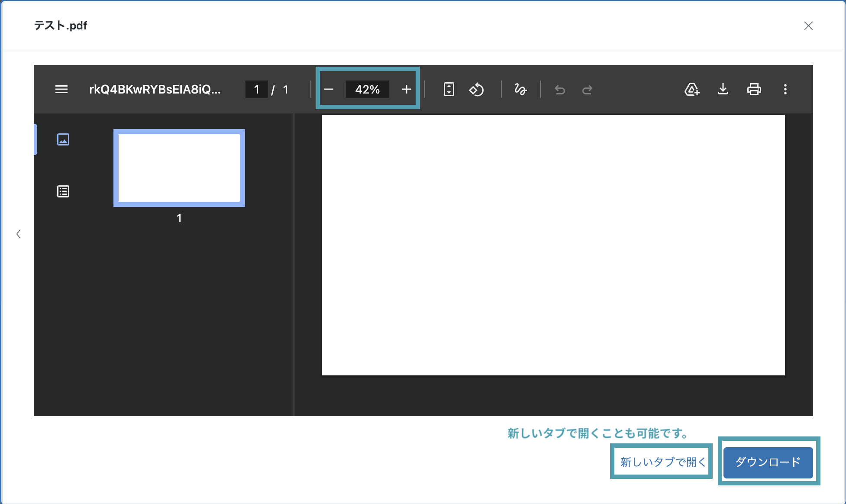The height and width of the screenshot is (504, 846).
Task: Click the 42% zoom level field
Action: (367, 90)
